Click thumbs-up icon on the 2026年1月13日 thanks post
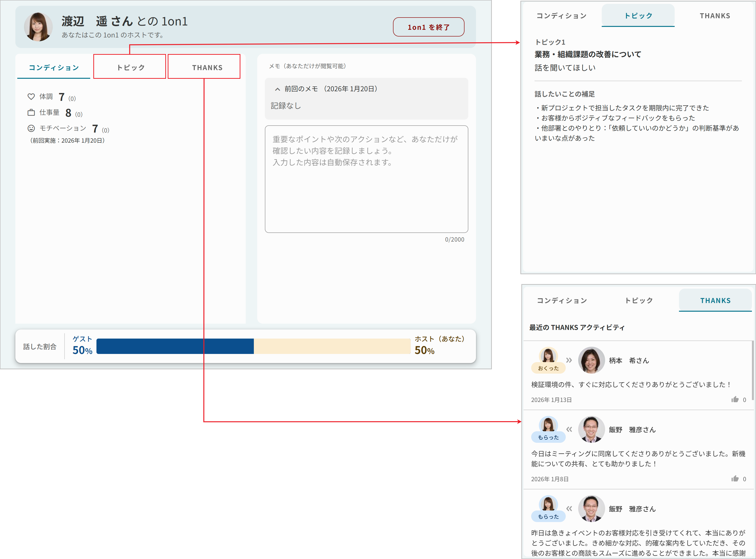This screenshot has width=756, height=559. point(735,400)
